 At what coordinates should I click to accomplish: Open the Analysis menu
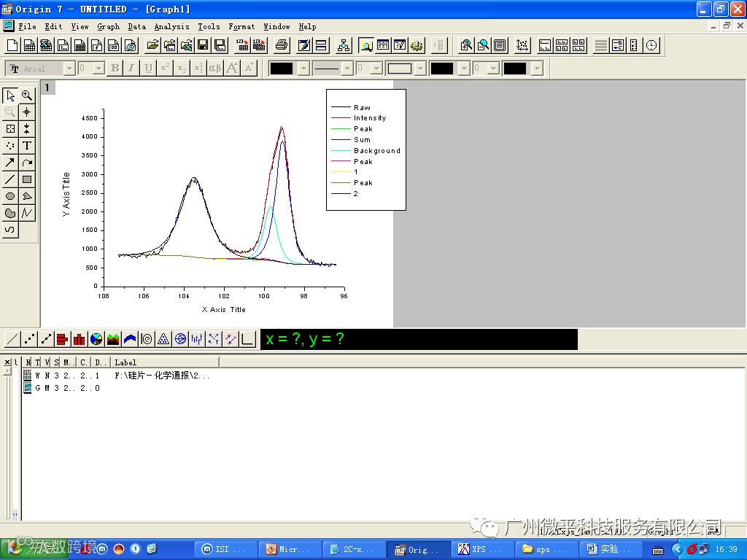(x=171, y=27)
